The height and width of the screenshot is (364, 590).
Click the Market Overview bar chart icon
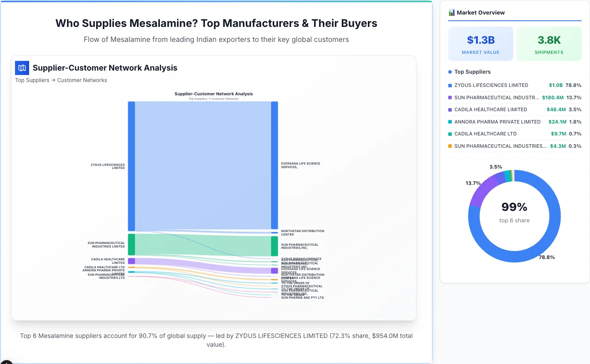click(451, 12)
